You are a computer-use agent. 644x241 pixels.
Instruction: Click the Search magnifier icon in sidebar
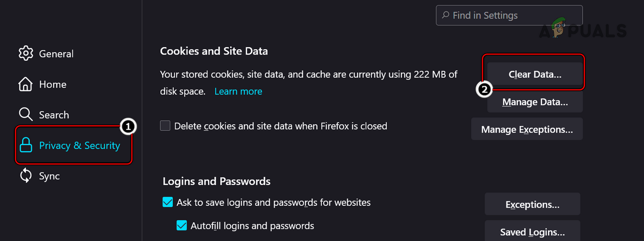(x=26, y=115)
